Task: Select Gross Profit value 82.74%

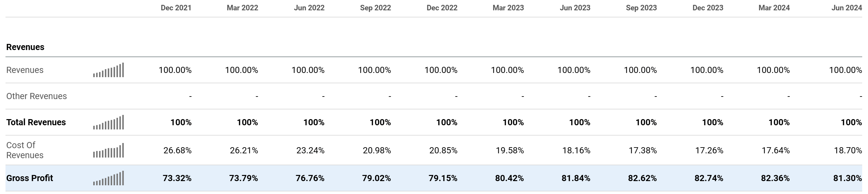Action: pos(709,178)
